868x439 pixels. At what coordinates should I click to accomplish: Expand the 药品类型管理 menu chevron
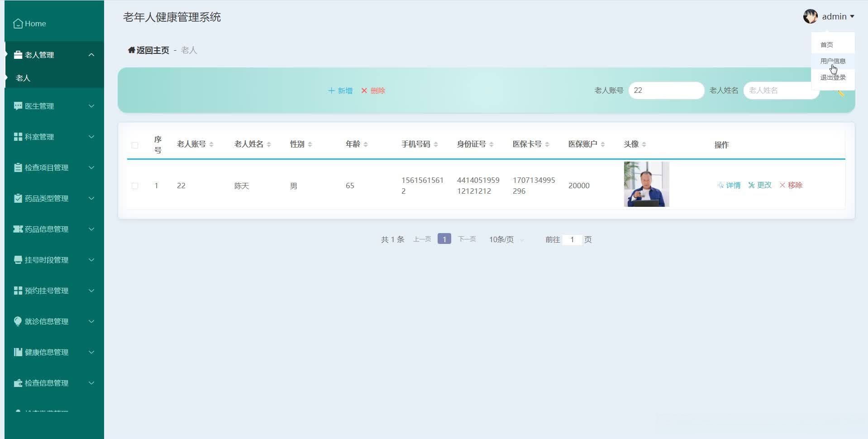[x=91, y=198]
